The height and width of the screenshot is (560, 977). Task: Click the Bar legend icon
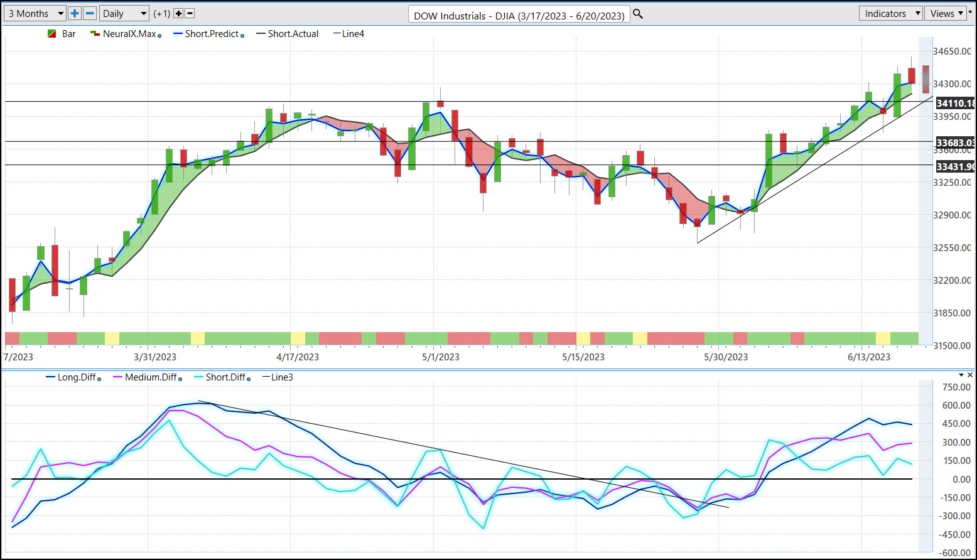52,34
